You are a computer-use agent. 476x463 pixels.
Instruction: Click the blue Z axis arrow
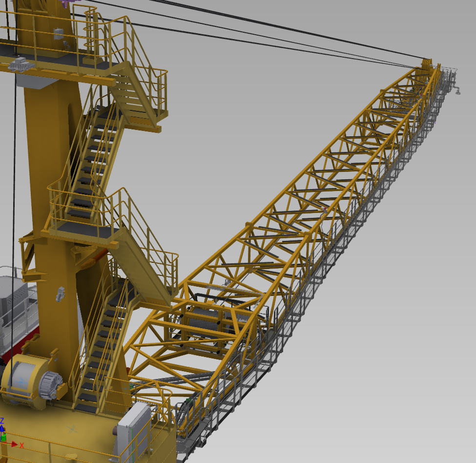2,429
